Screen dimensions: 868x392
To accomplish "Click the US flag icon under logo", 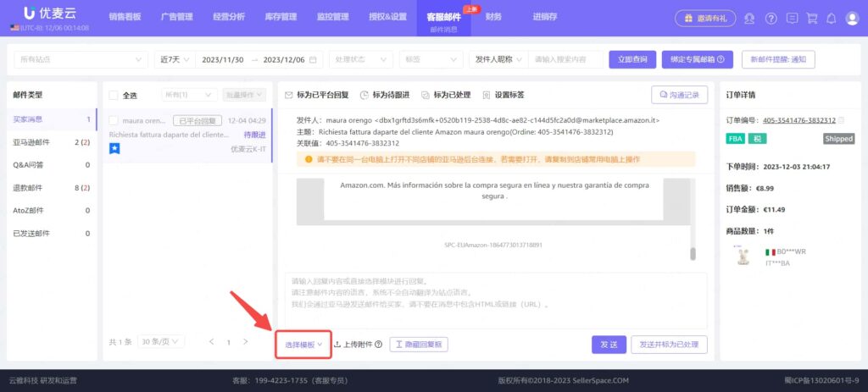I will tap(14, 28).
